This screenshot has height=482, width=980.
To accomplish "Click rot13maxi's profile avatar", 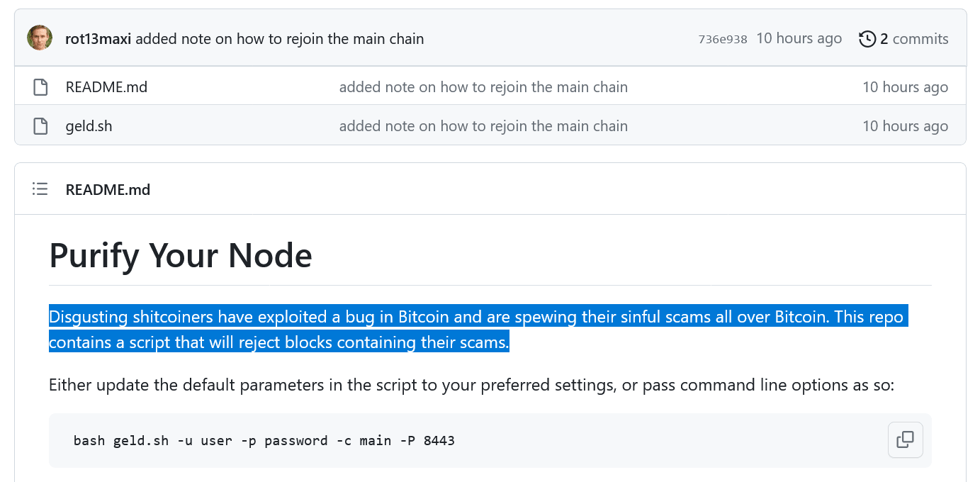I will tap(40, 38).
